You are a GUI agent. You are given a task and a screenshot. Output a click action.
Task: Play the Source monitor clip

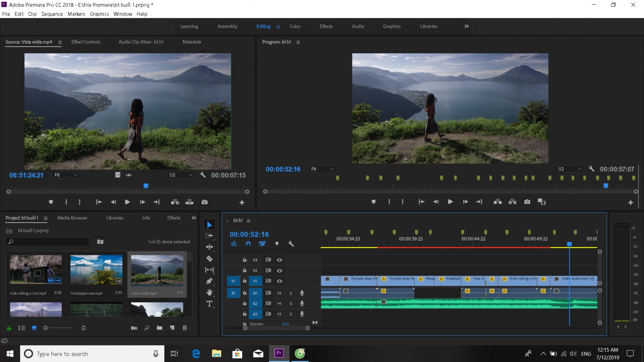pyautogui.click(x=128, y=202)
